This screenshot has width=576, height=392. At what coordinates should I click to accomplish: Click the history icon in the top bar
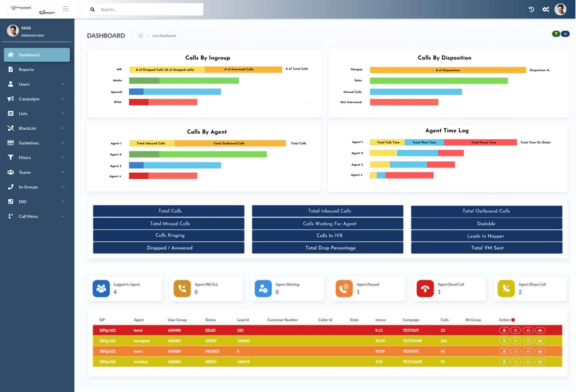pos(531,9)
